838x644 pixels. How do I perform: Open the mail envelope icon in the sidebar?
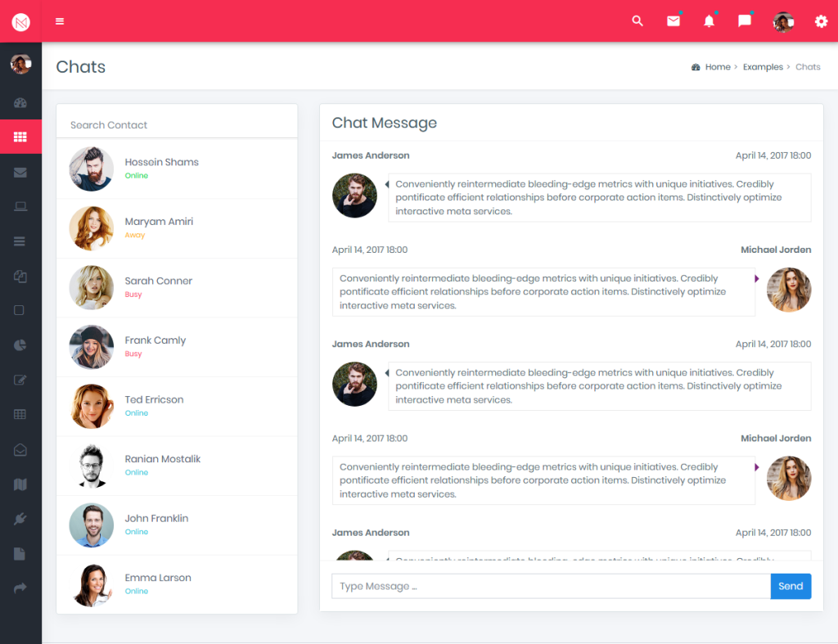tap(20, 172)
